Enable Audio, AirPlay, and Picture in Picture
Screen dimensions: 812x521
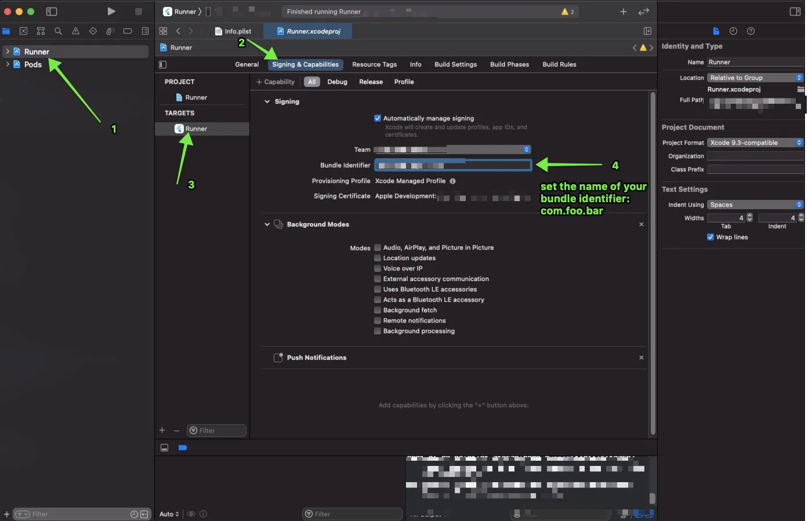[x=378, y=247]
